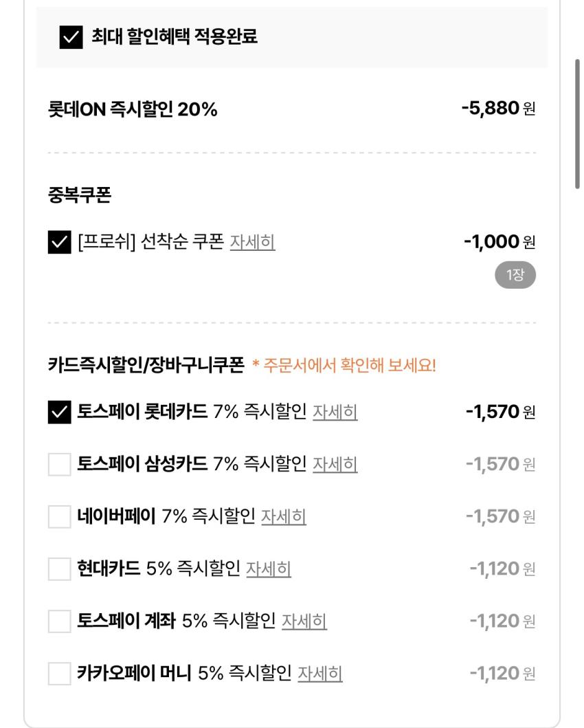This screenshot has height=728, width=584.
Task: Open 자세히 link for 토스페이 삼성카드
Action: 335,465
